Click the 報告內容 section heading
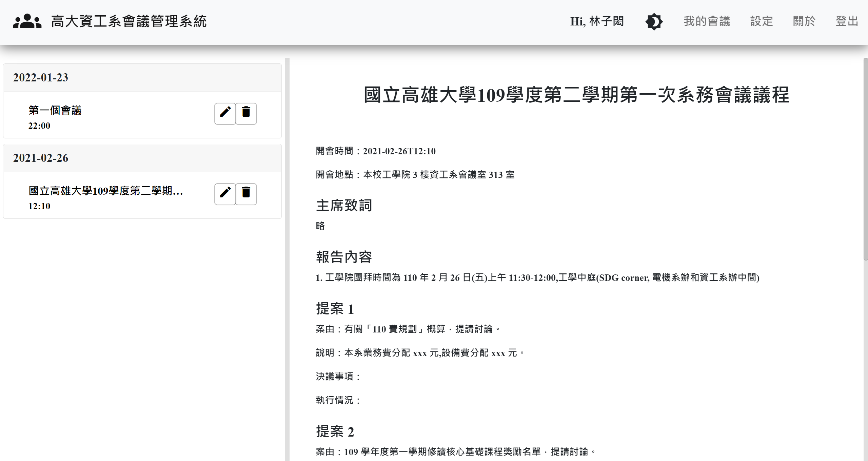The width and height of the screenshot is (868, 461). click(x=344, y=257)
